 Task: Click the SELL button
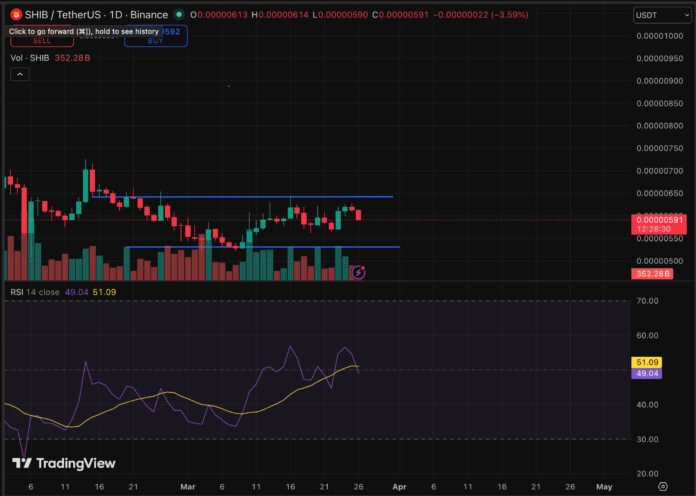click(42, 43)
